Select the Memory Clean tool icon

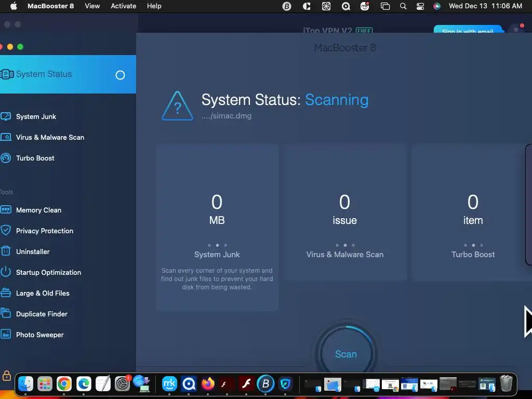(x=5, y=210)
